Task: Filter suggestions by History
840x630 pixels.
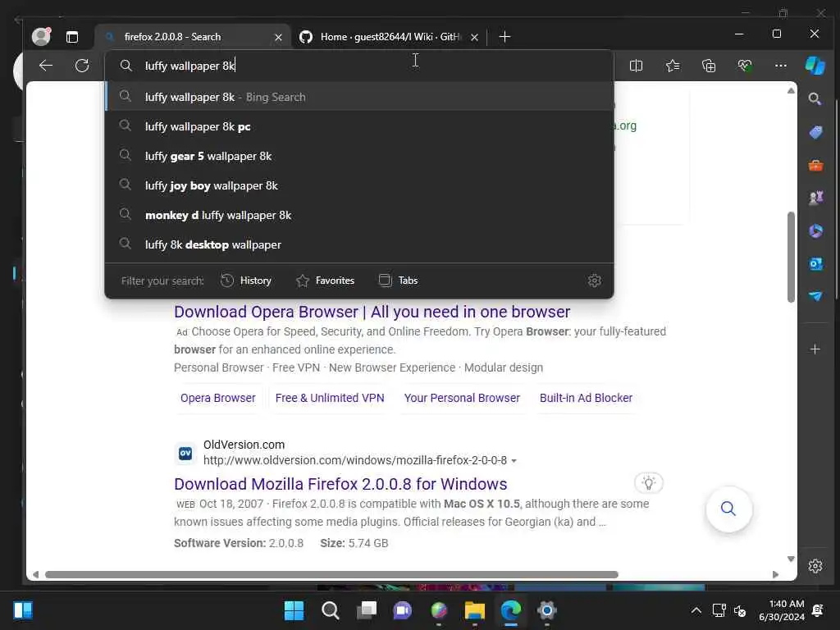Action: [x=246, y=281]
